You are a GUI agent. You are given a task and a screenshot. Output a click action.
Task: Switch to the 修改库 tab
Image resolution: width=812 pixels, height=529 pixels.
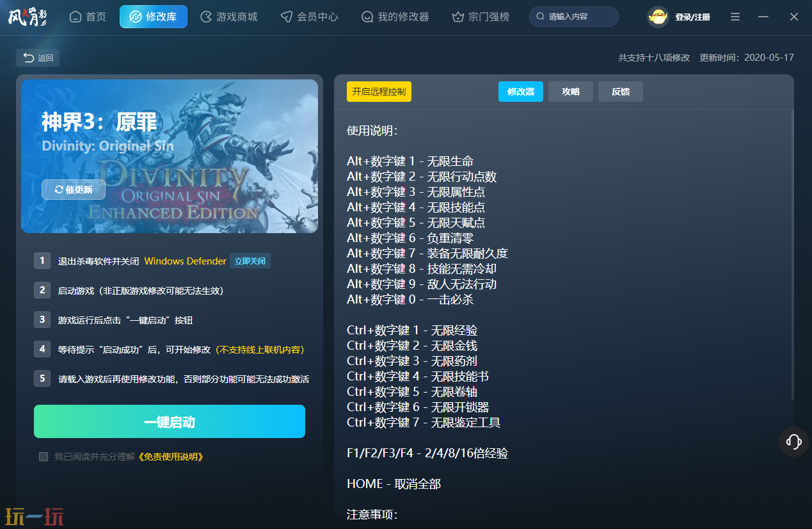pyautogui.click(x=154, y=17)
